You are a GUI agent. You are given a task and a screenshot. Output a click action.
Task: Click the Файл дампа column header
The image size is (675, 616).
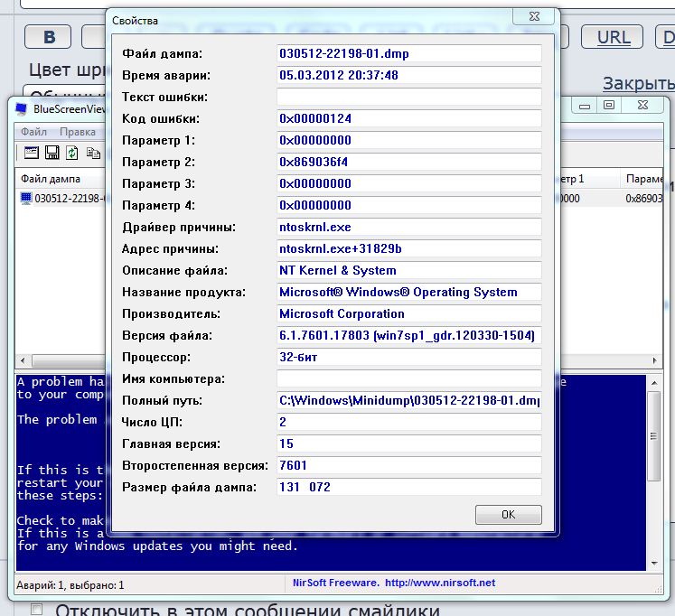[61, 179]
